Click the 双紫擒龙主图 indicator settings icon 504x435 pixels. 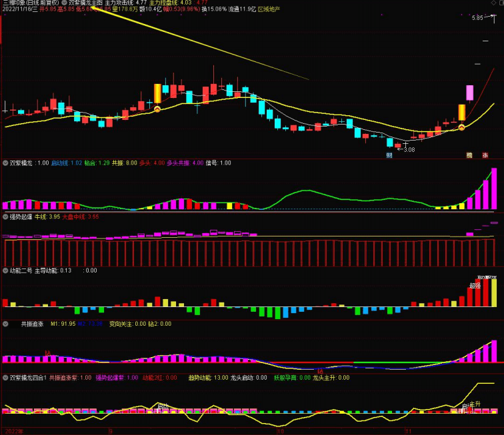[64, 3]
